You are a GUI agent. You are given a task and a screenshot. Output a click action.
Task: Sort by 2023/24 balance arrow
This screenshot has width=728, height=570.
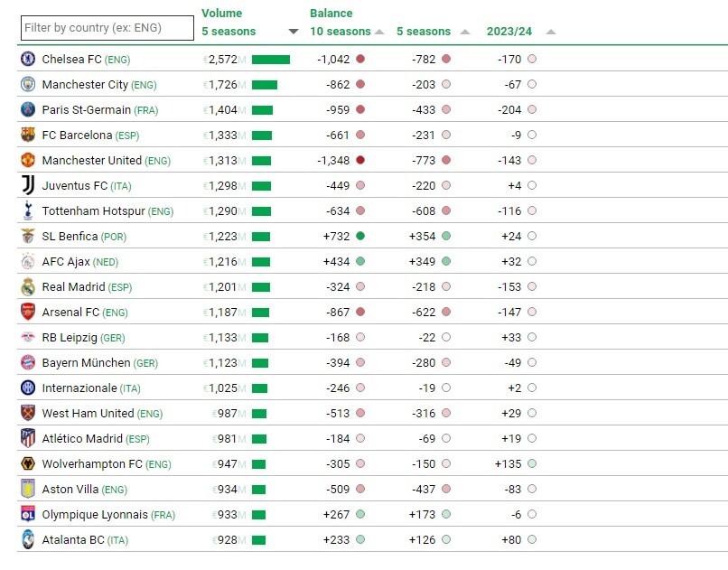[x=551, y=32]
